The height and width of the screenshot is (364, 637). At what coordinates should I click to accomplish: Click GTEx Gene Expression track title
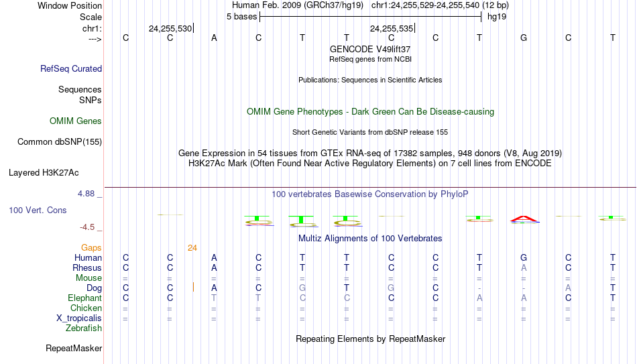tap(370, 153)
